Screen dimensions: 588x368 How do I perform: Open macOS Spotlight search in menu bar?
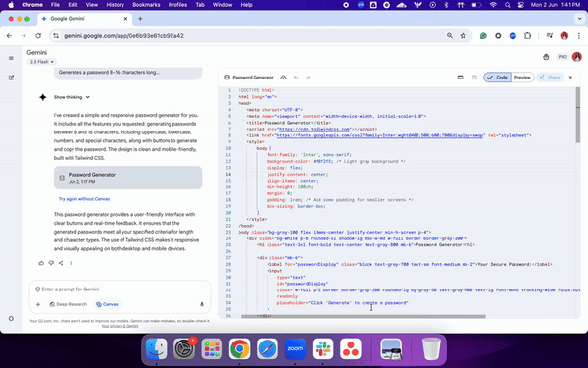click(x=508, y=5)
